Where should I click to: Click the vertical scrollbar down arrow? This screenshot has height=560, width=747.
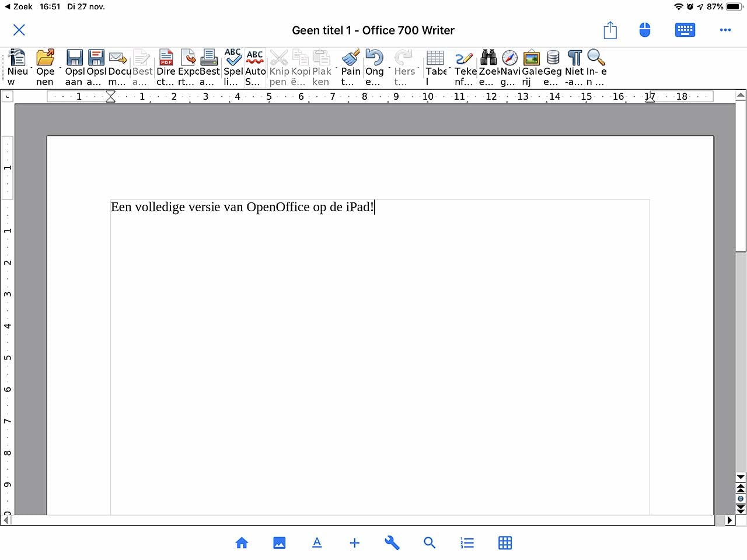(741, 477)
